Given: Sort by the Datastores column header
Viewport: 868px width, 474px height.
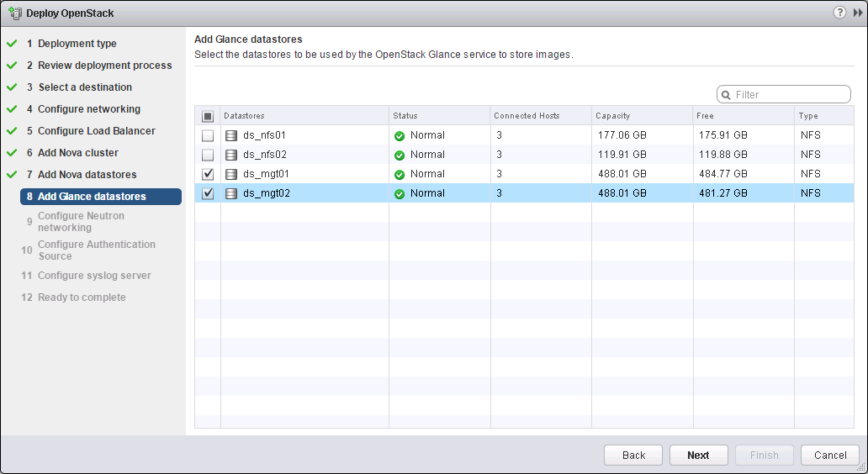Looking at the screenshot, I should coord(244,116).
